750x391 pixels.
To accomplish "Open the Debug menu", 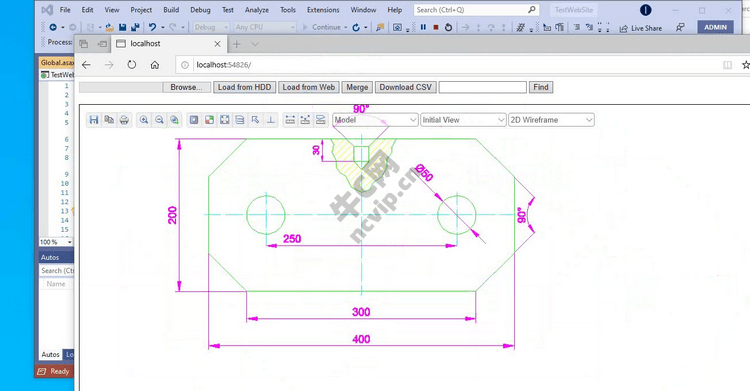I will click(200, 10).
